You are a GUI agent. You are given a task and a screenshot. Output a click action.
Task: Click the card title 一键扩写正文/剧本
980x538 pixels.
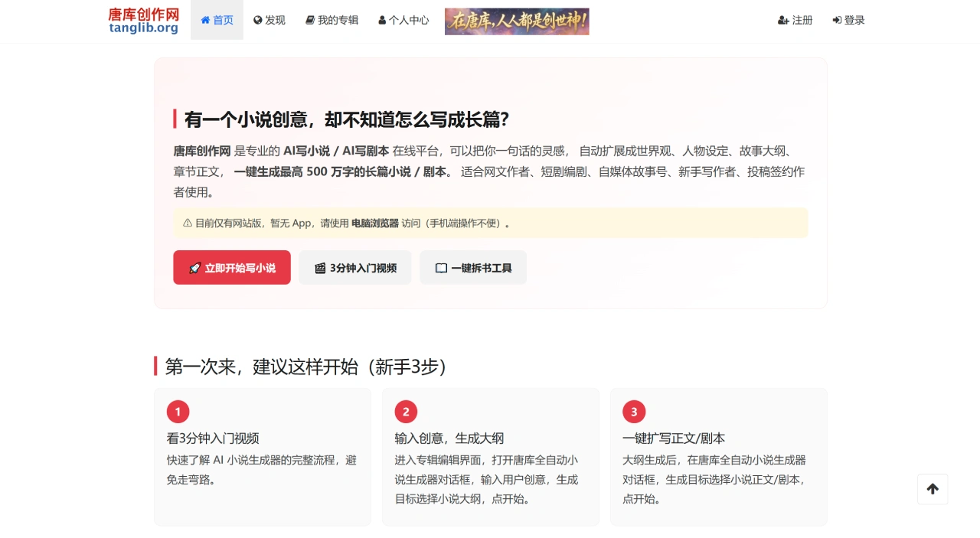674,439
